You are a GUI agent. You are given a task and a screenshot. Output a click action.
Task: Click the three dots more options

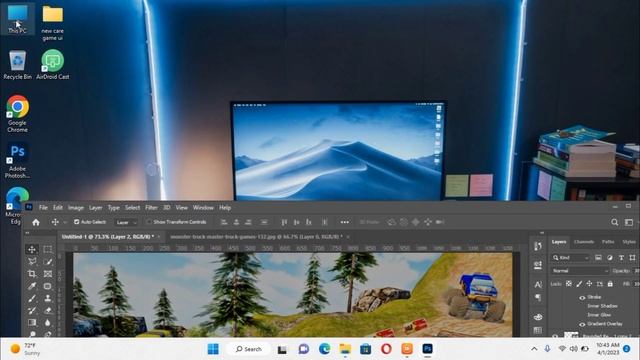coord(345,222)
